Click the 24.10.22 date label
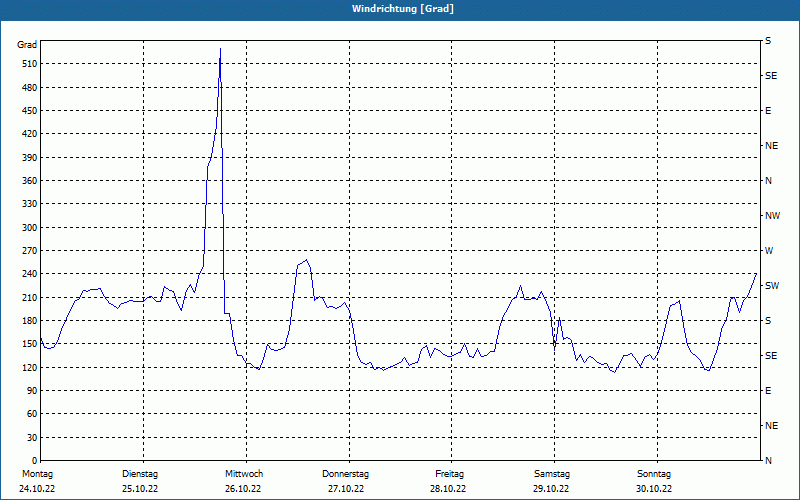The height and width of the screenshot is (500, 800). (36, 489)
